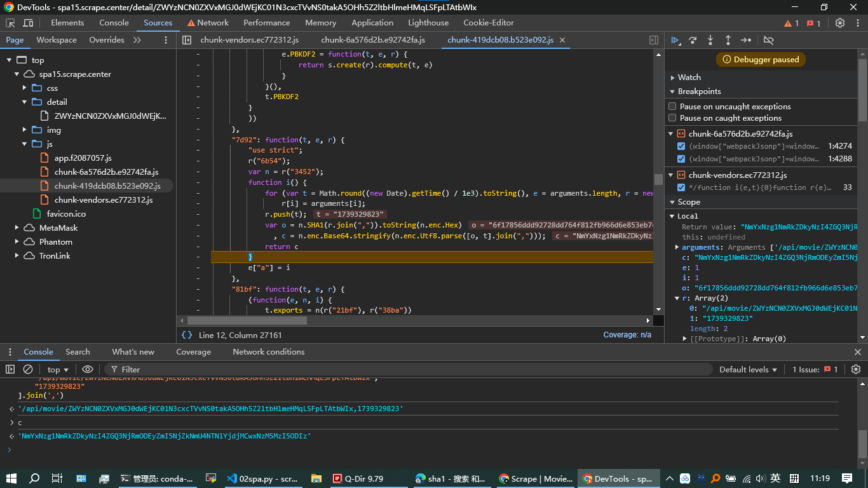Enable Pause on caught exceptions
868x488 pixels.
pos(672,118)
